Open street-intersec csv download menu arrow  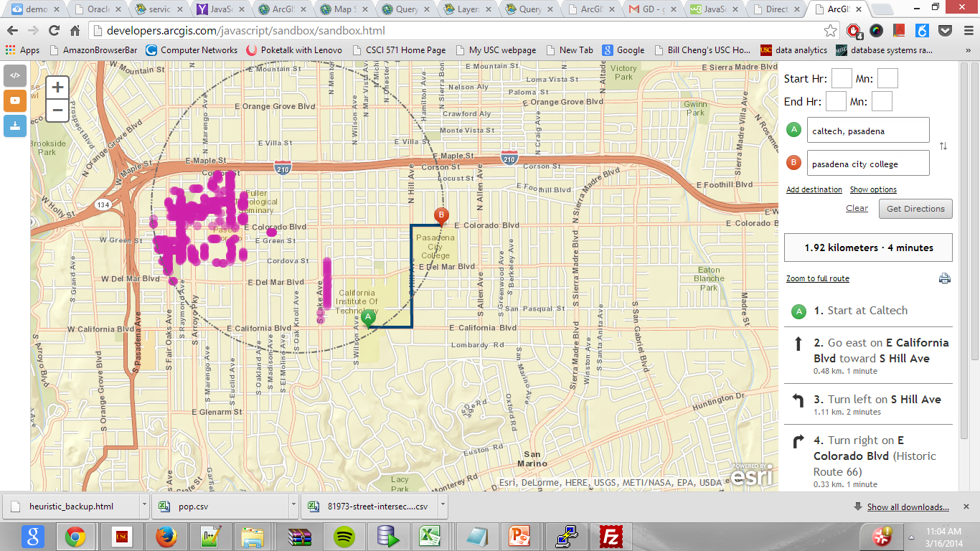(443, 506)
